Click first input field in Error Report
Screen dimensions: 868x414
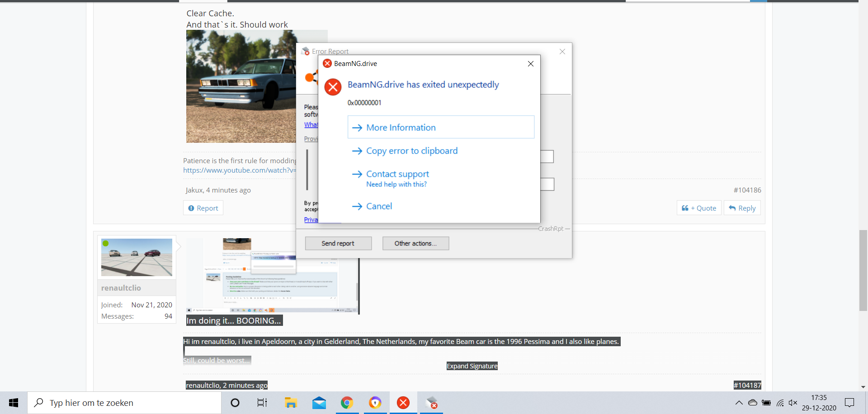(x=547, y=156)
